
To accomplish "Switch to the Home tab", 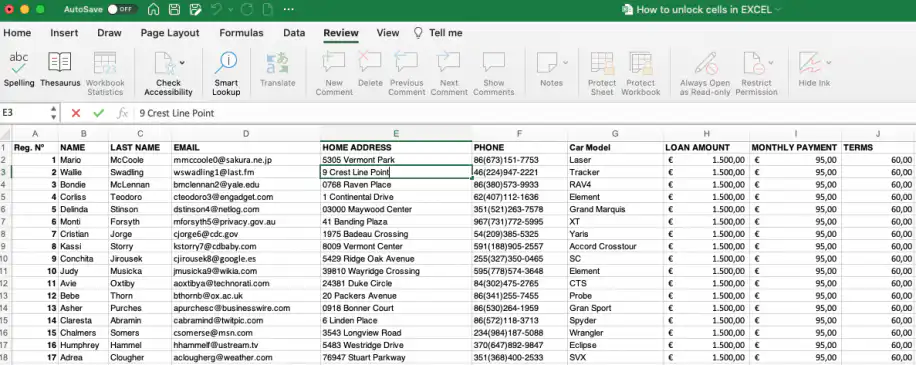I will [x=18, y=33].
